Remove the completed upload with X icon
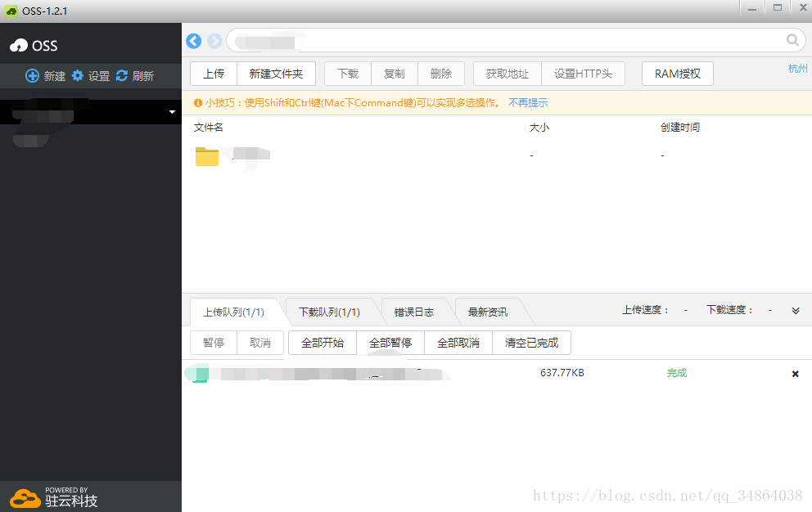This screenshot has height=512, width=812. click(x=796, y=374)
